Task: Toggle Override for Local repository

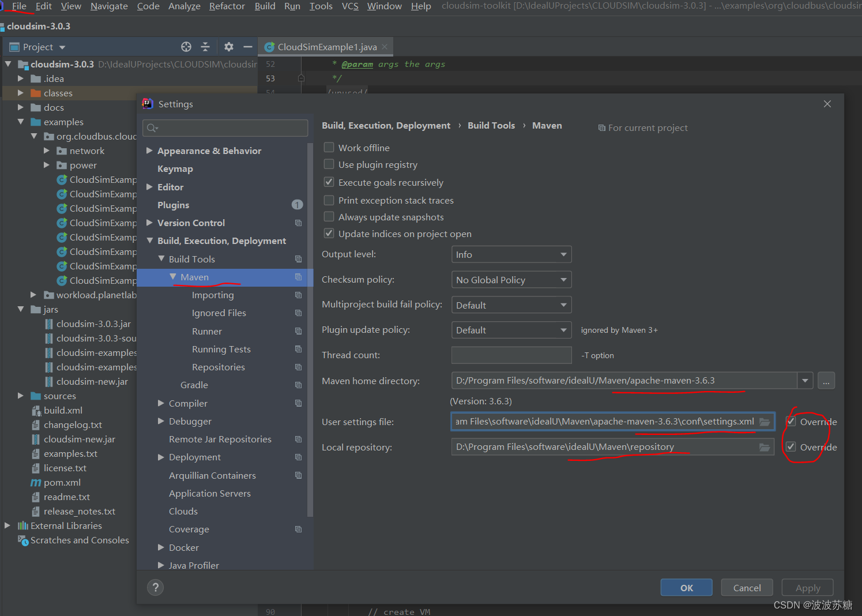Action: tap(791, 446)
